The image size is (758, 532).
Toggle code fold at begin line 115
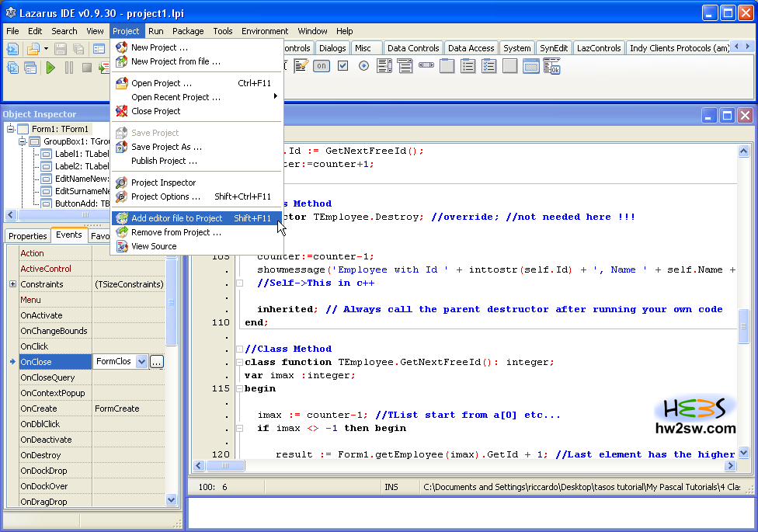tap(239, 388)
